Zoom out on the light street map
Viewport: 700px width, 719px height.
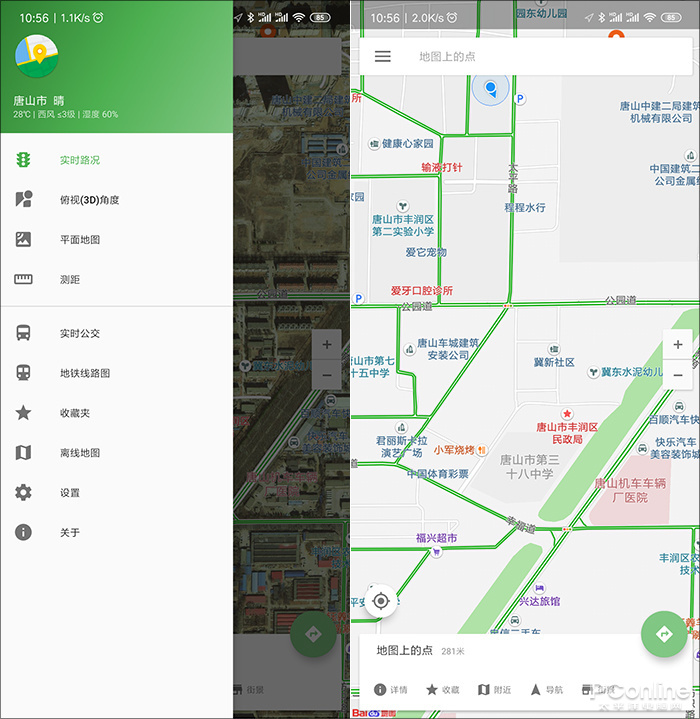coord(678,375)
